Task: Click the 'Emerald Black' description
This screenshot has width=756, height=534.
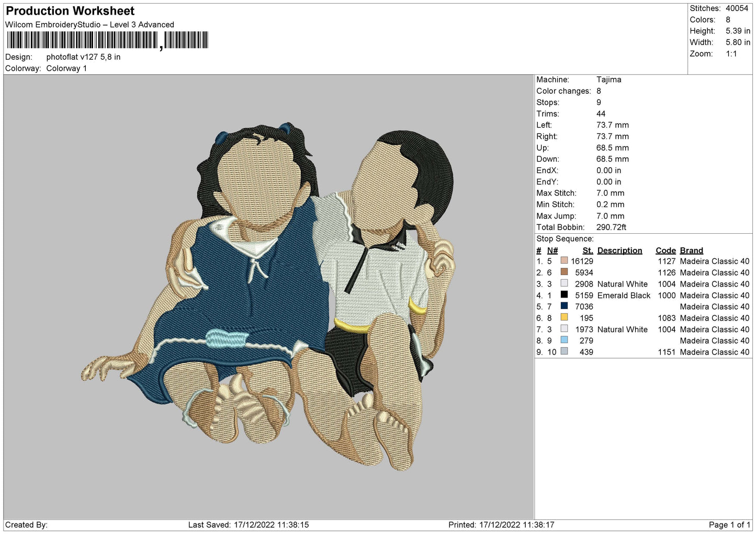Action: (624, 295)
